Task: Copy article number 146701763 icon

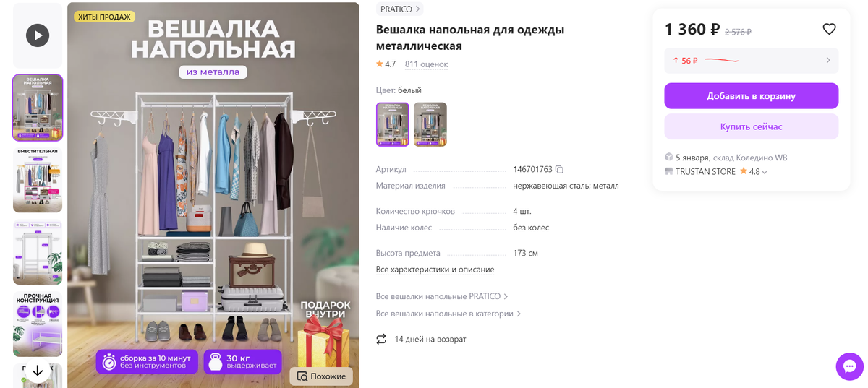Action: (559, 169)
